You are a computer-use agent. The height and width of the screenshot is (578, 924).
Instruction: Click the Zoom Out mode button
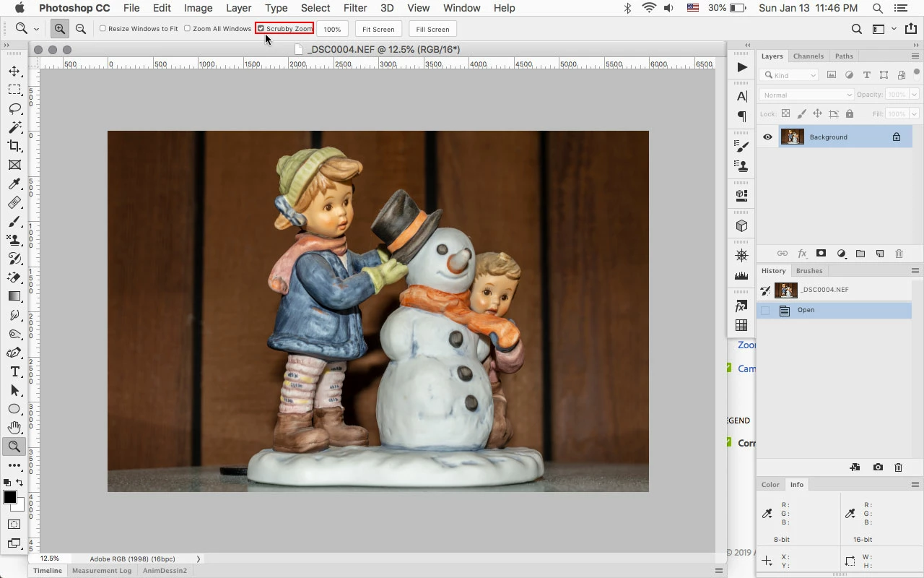point(81,29)
